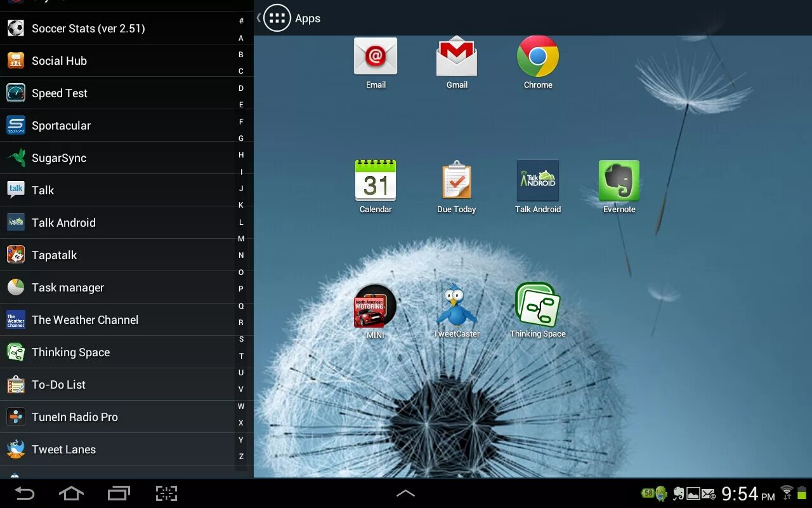
Task: Tap the Wi-Fi signal indicator
Action: pyautogui.click(x=787, y=493)
